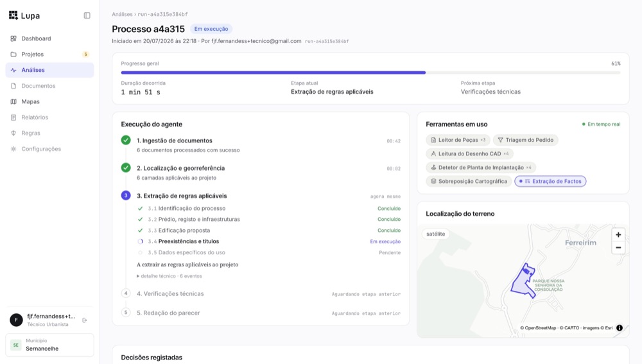The image size is (642, 364).
Task: Click the Em execução status badge
Action: [211, 29]
